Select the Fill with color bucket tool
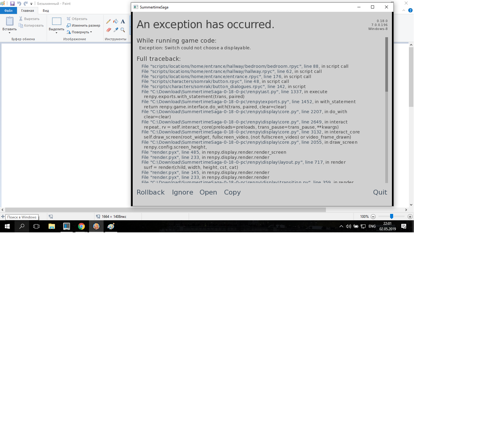 [x=116, y=21]
